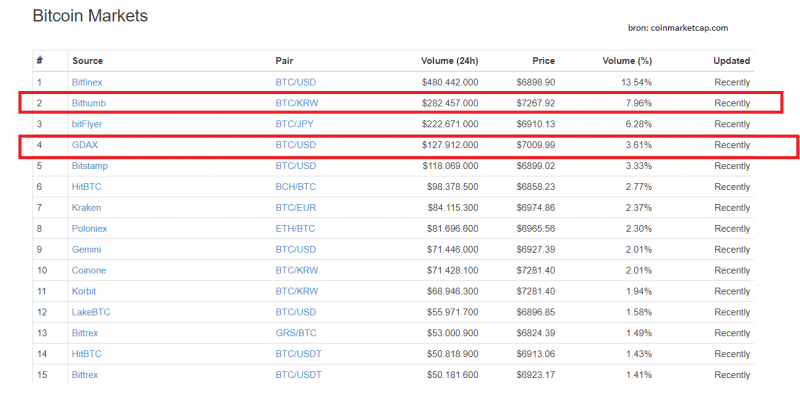This screenshot has width=800, height=394.
Task: Open LakeBTC BTC/USD pair link
Action: point(295,312)
